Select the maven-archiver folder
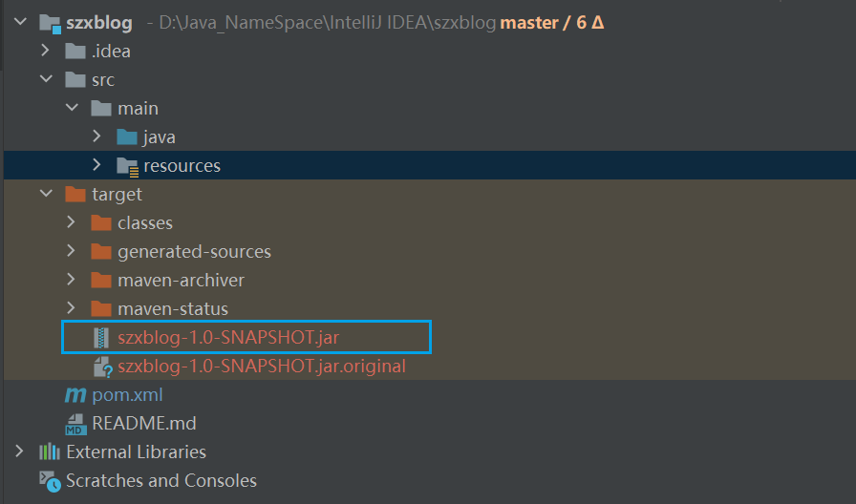 click(181, 281)
